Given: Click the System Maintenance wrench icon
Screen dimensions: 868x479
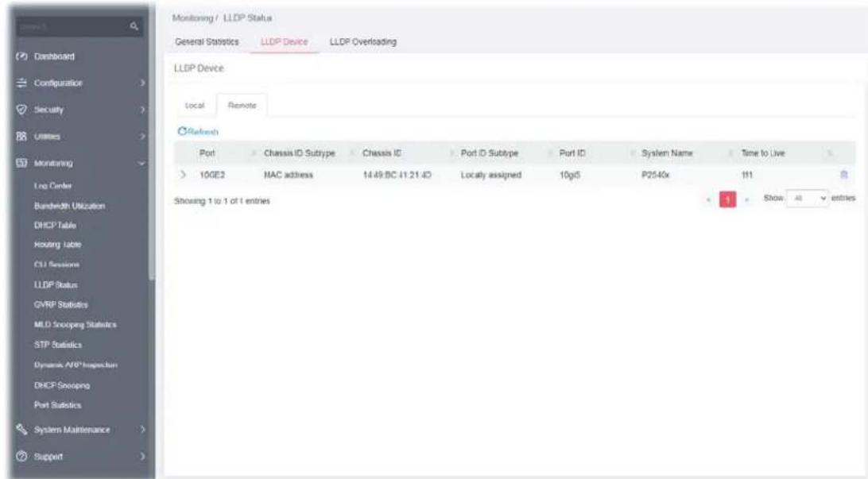Looking at the screenshot, I should tap(21, 429).
